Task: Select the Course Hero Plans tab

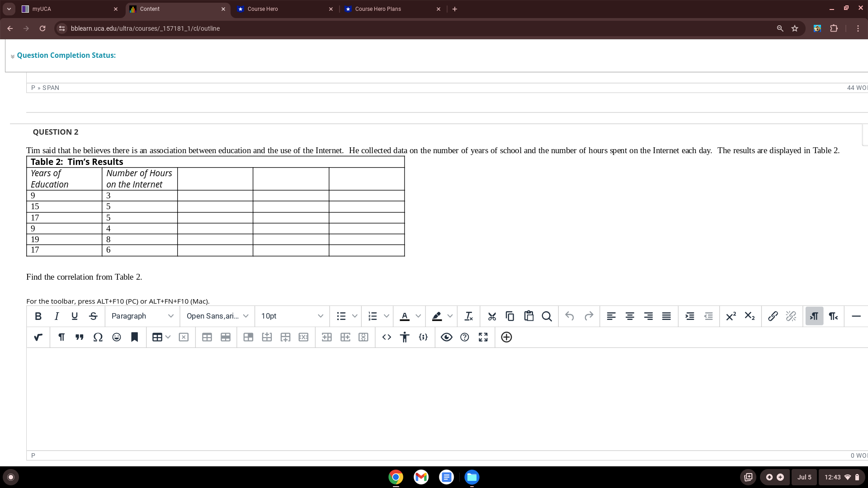Action: (x=387, y=9)
